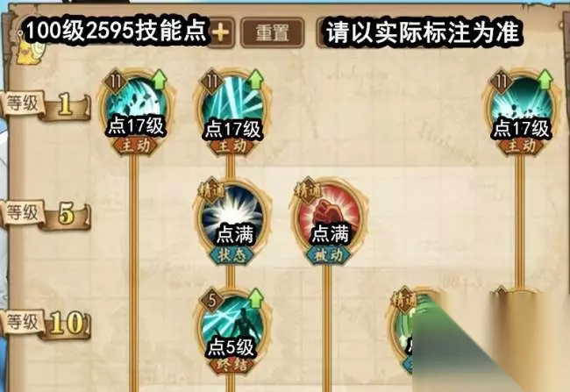This screenshot has height=392, width=570.
Task: Click the 重置 reset button
Action: 272,32
